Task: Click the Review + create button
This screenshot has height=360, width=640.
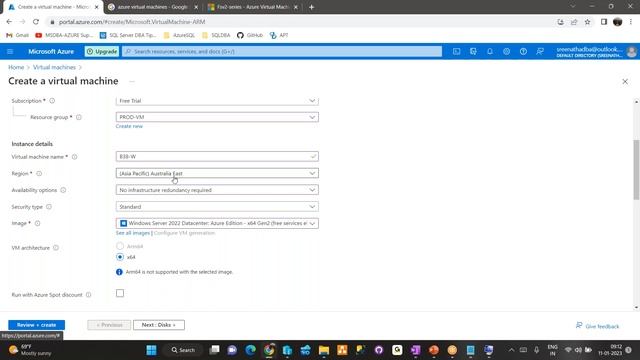Action: pos(36,325)
